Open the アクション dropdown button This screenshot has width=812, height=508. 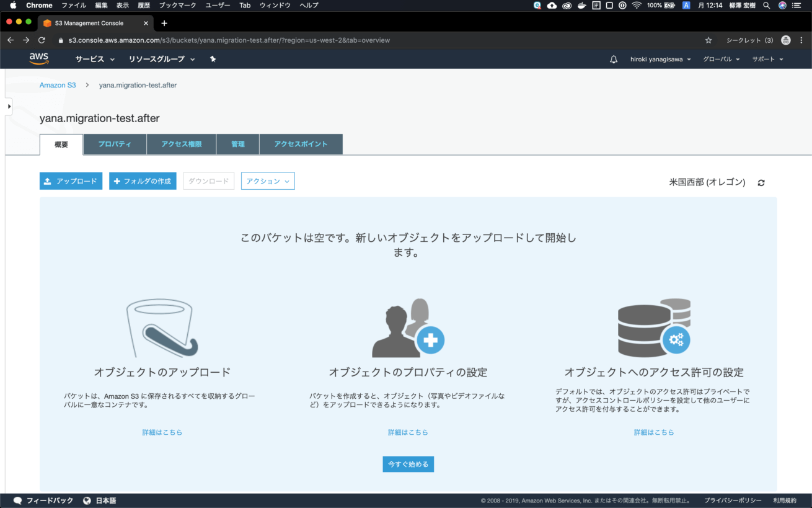click(x=268, y=181)
